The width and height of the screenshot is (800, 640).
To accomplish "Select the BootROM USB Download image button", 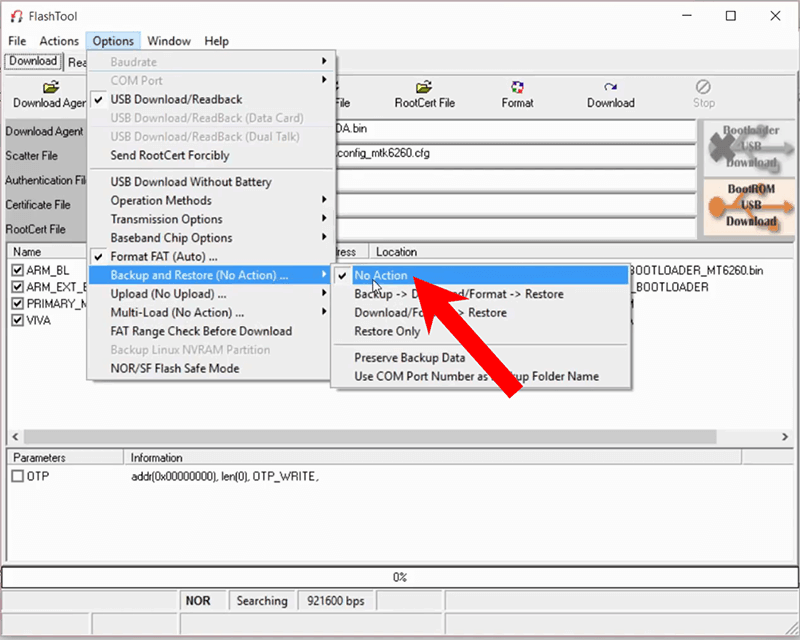I will tap(749, 206).
